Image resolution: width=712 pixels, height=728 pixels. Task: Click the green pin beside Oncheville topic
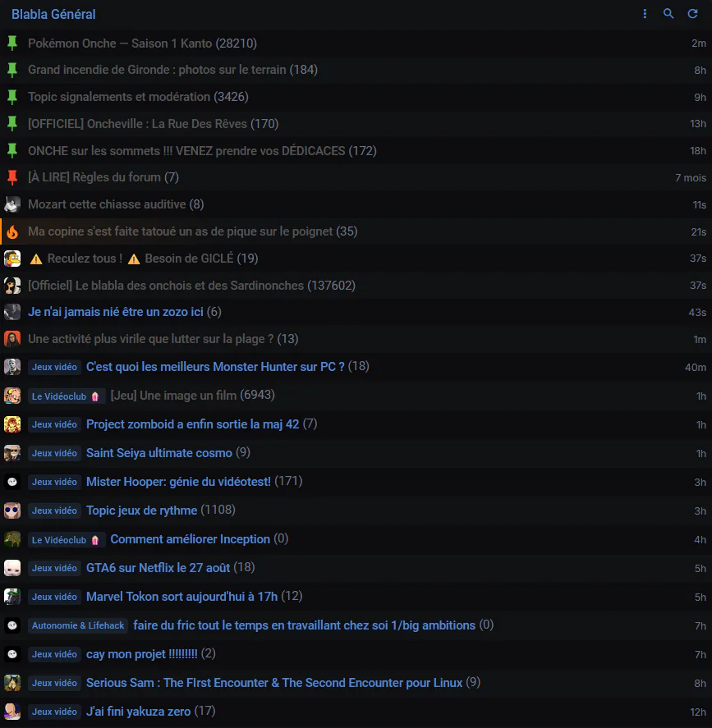click(x=12, y=124)
